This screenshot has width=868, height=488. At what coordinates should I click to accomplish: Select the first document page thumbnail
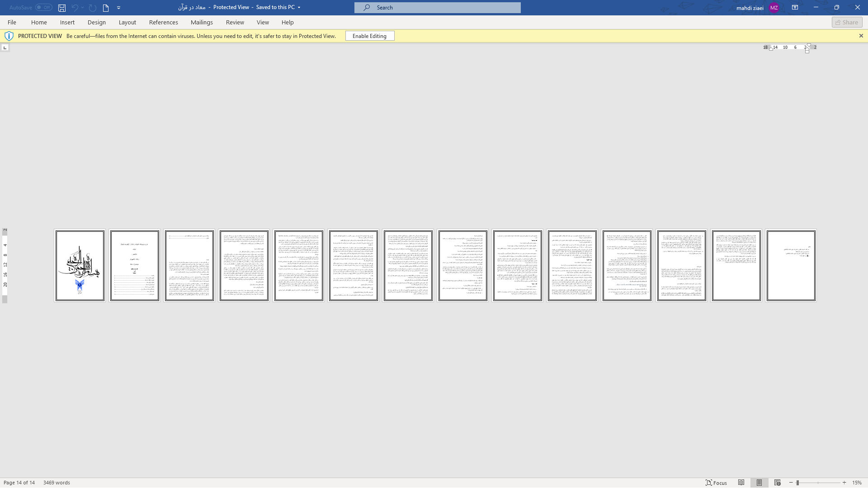point(80,265)
